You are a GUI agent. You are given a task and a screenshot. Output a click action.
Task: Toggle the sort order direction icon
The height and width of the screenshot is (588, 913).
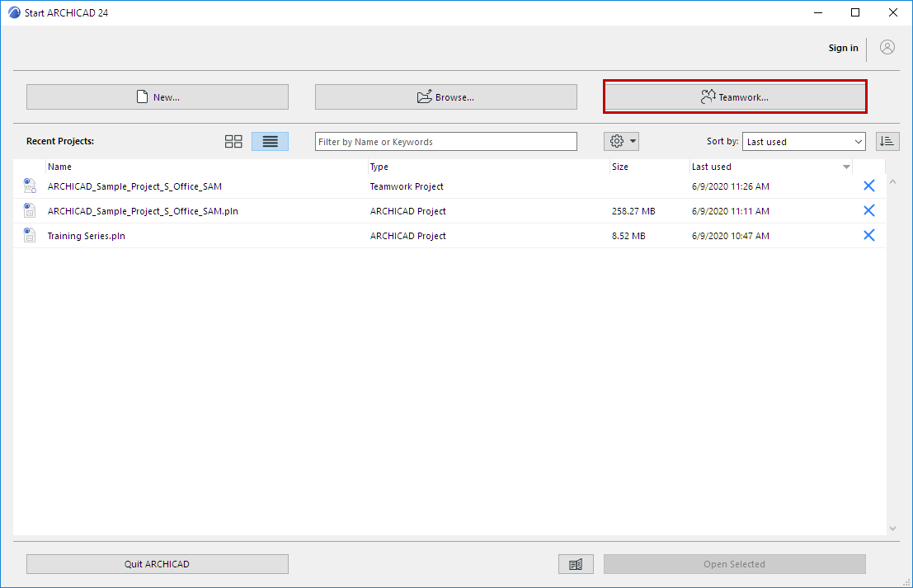click(887, 142)
